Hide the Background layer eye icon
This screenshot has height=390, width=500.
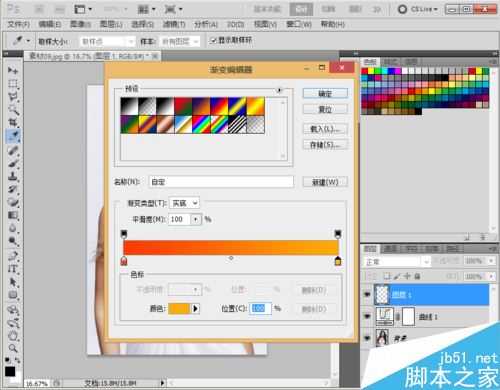(x=367, y=338)
